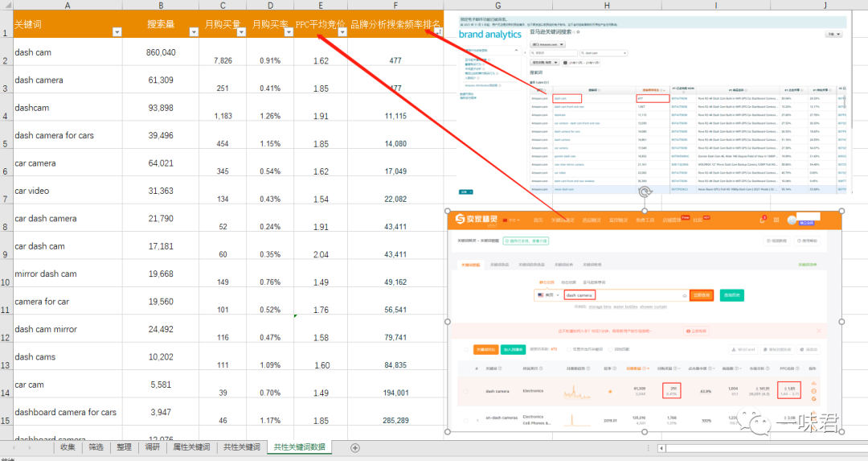The width and height of the screenshot is (868, 461).
Task: Click PPC bid cell 2.04
Action: (x=321, y=246)
